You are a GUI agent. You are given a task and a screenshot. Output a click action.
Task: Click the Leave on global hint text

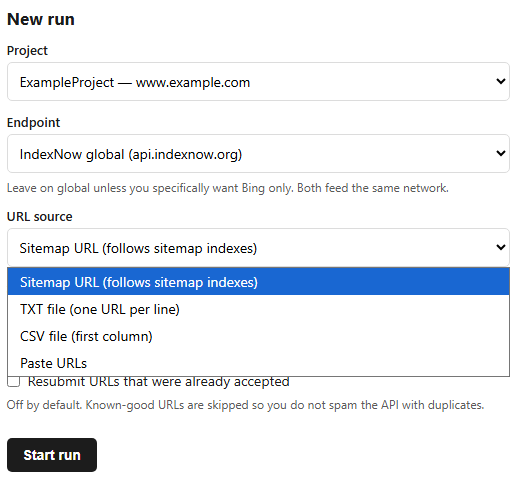[228, 188]
